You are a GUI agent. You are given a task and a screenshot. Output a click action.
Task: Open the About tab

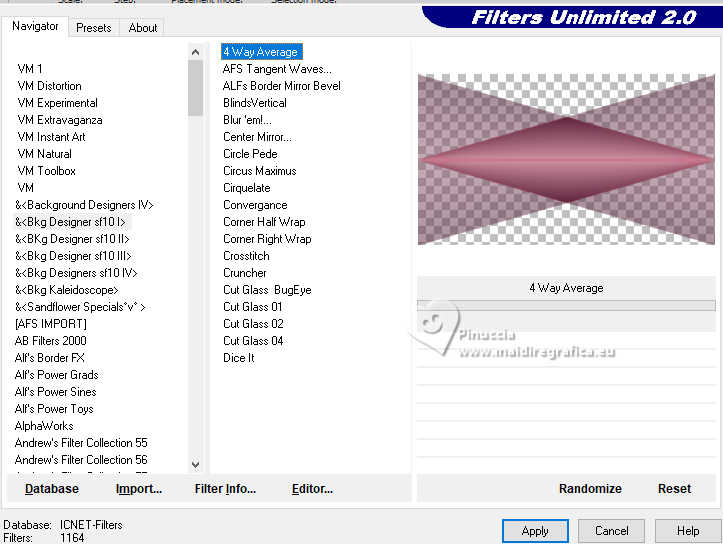pyautogui.click(x=142, y=28)
